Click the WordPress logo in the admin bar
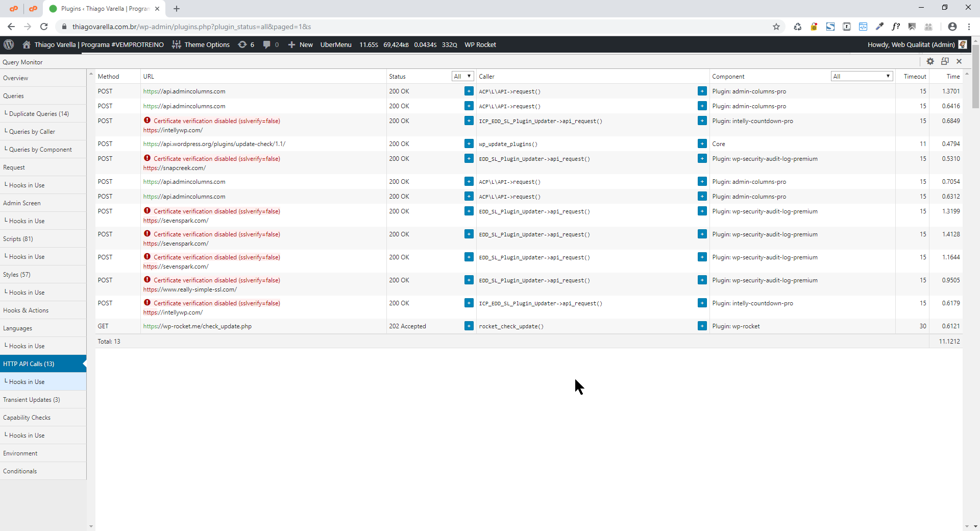The image size is (980, 531). click(x=9, y=44)
